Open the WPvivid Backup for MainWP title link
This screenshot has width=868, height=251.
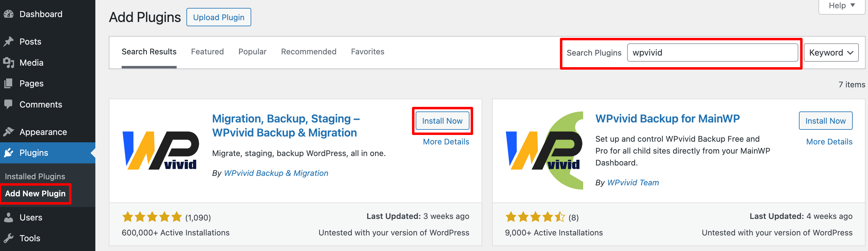pyautogui.click(x=668, y=118)
